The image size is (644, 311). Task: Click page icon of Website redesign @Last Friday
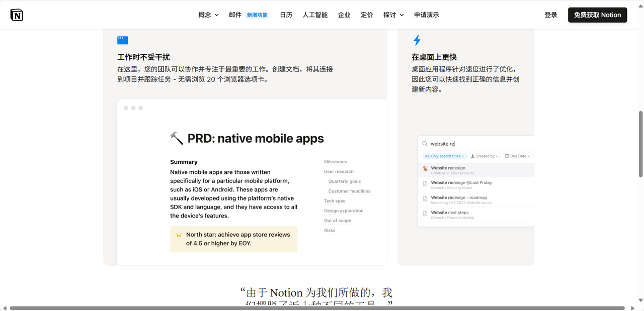pos(425,183)
